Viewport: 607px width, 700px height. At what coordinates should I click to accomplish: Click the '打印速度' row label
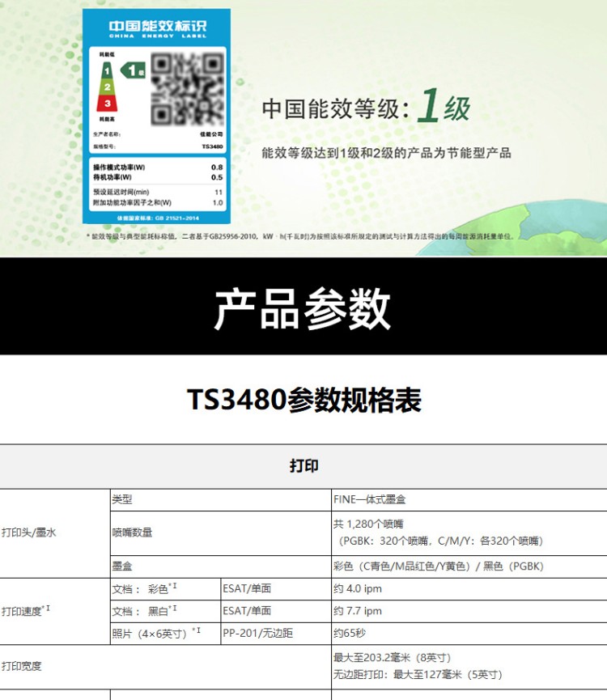coord(26,611)
